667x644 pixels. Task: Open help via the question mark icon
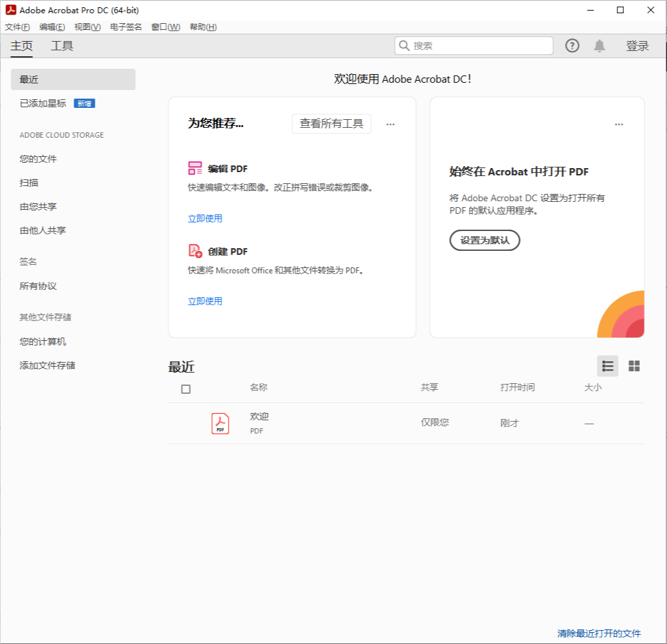[571, 46]
